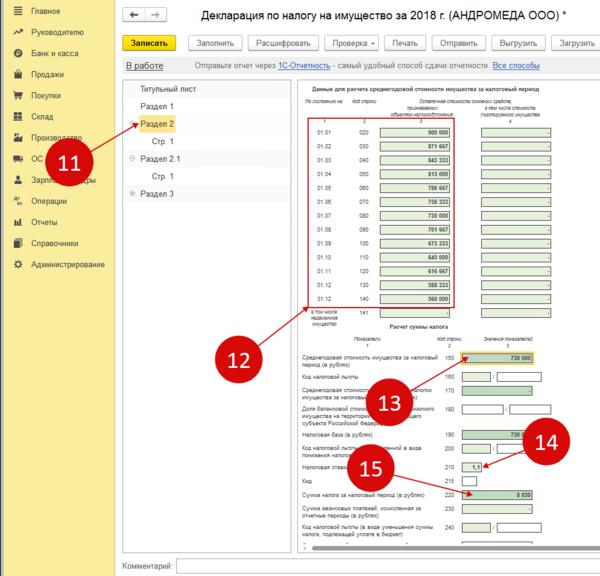Open the Проверка dropdown button
The height and width of the screenshot is (576, 600).
[x=350, y=43]
